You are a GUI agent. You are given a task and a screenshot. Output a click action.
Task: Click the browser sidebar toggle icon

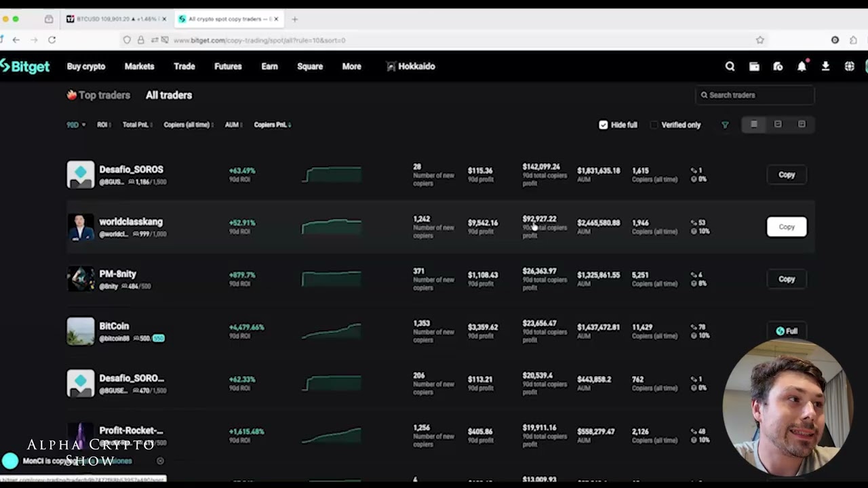click(x=49, y=19)
